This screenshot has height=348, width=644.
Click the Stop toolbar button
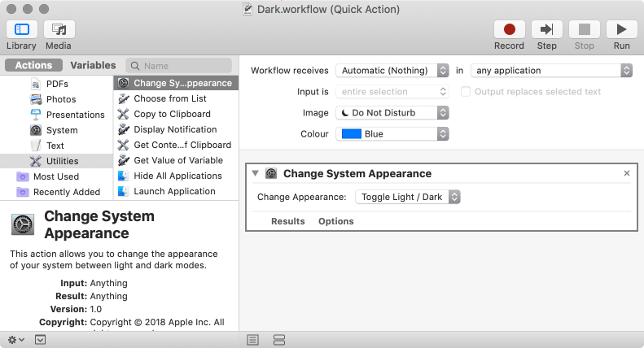click(x=584, y=29)
